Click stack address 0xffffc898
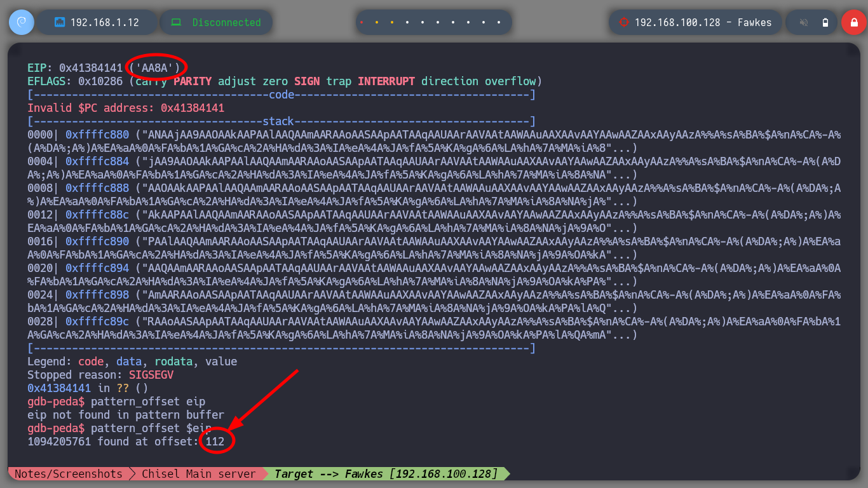 [x=97, y=295]
